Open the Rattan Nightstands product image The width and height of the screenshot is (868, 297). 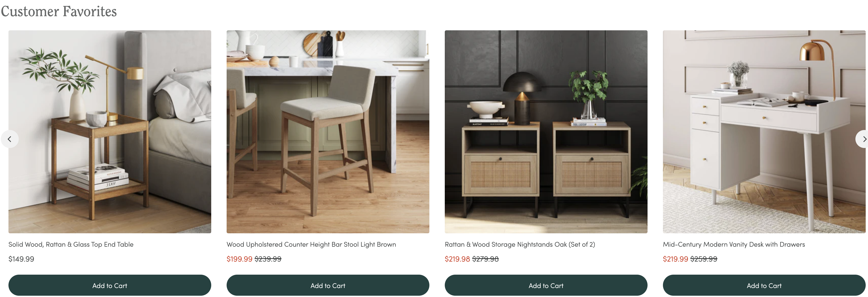tap(546, 132)
